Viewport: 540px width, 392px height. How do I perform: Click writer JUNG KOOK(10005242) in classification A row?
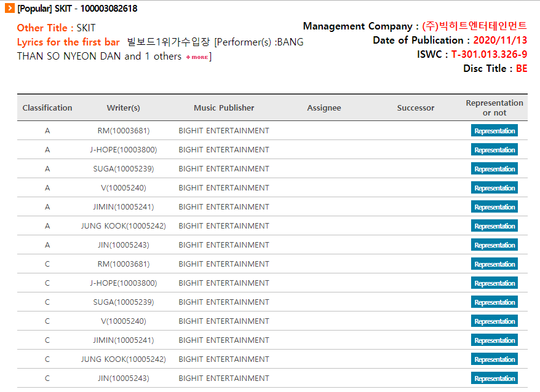pyautogui.click(x=123, y=225)
